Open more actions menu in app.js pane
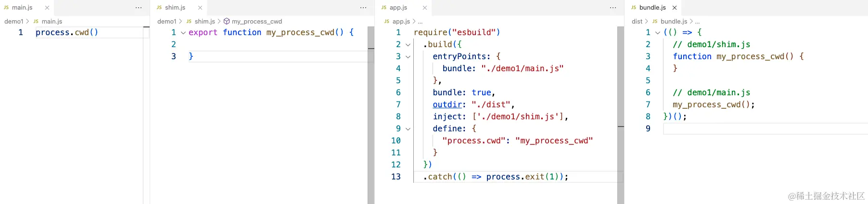The height and width of the screenshot is (204, 868). [x=613, y=8]
